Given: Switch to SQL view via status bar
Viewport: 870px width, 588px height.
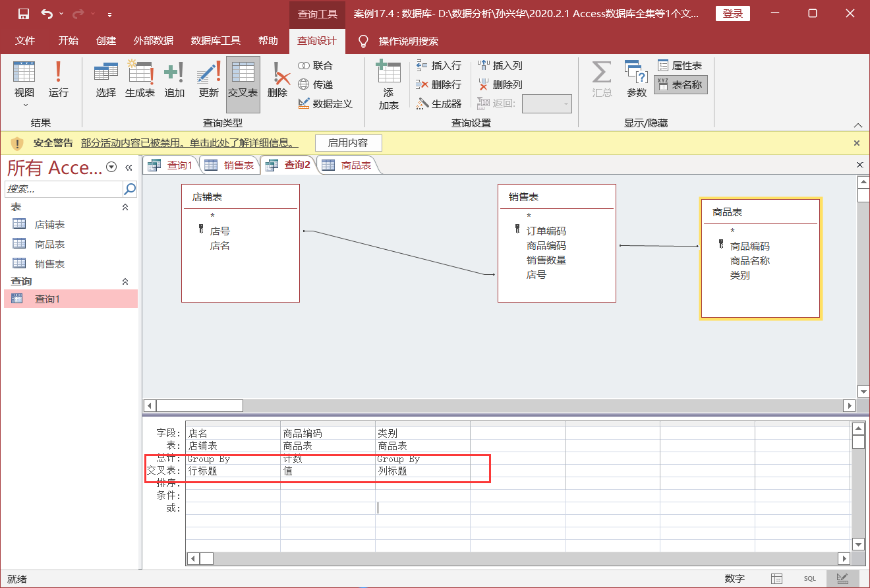Looking at the screenshot, I should coord(809,579).
